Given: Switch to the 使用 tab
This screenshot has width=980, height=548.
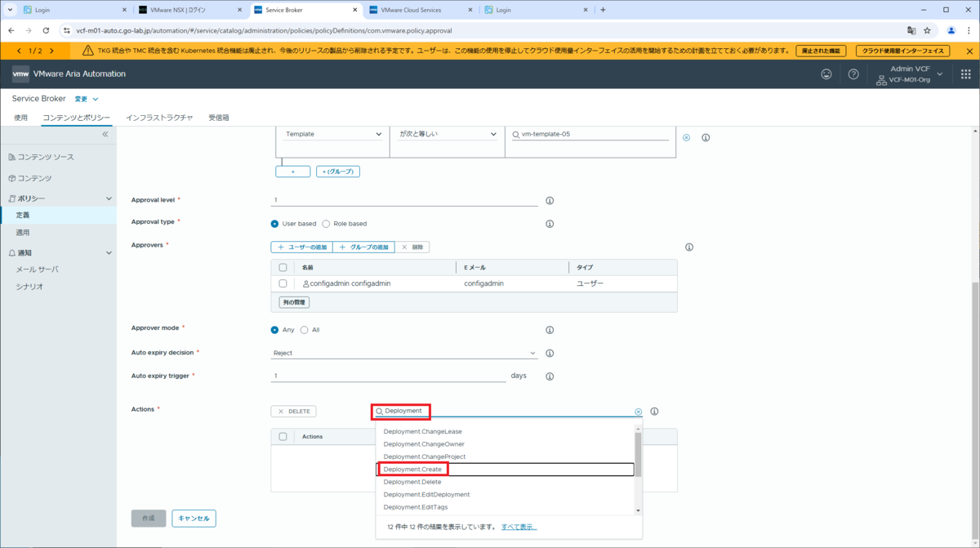Looking at the screenshot, I should [x=21, y=118].
